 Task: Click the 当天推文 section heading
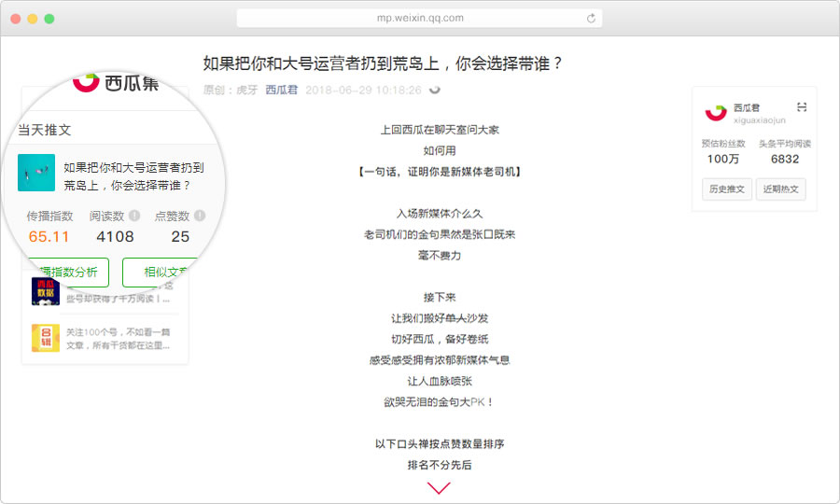click(45, 130)
